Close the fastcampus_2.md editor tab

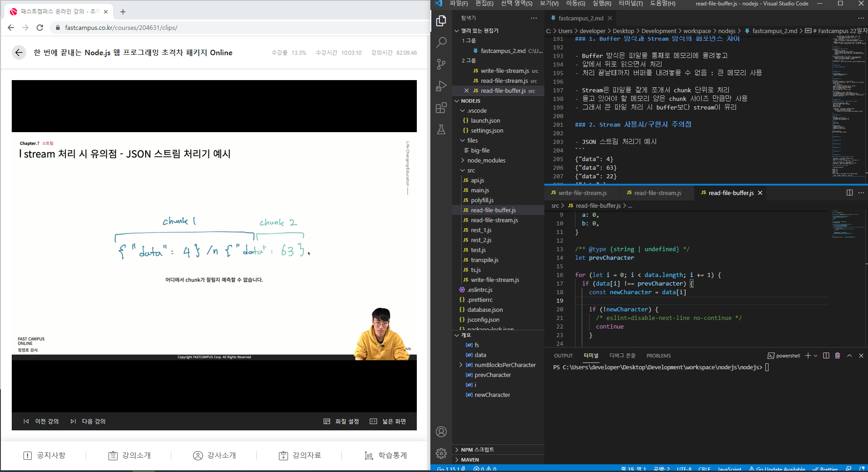click(610, 18)
